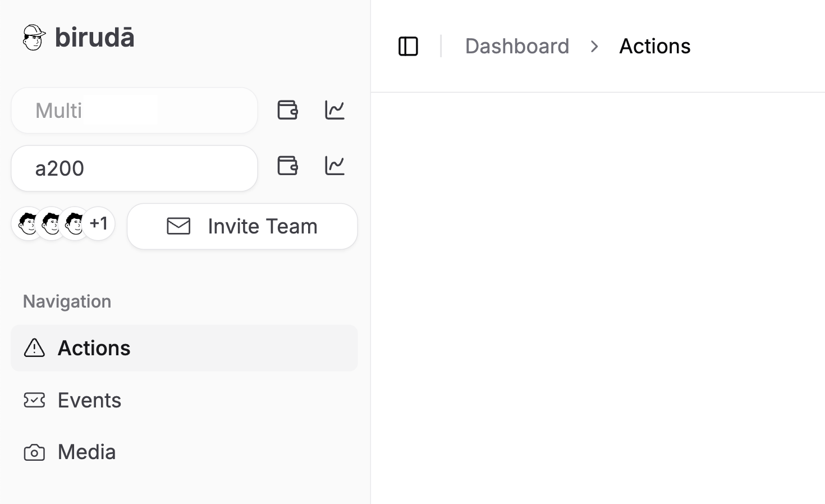Toggle the sidebar collapse icon
Screen dimensions: 825x504
408,46
